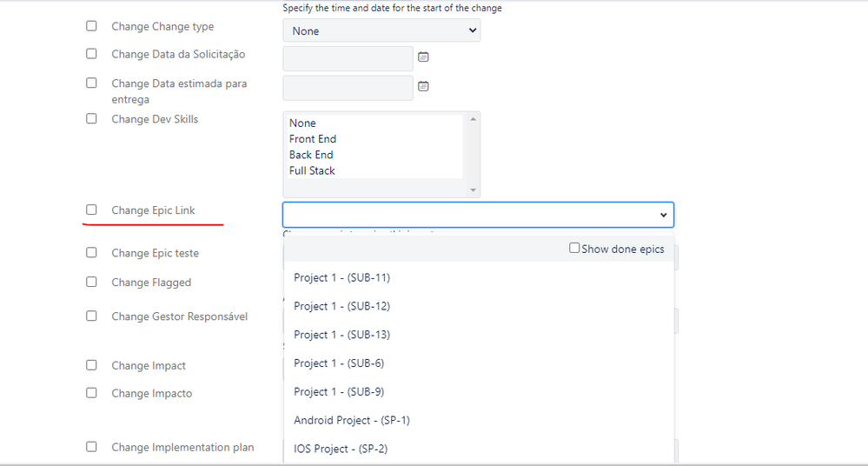868x466 pixels.
Task: Open calendar picker for Data da Solicitação
Action: click(x=423, y=57)
